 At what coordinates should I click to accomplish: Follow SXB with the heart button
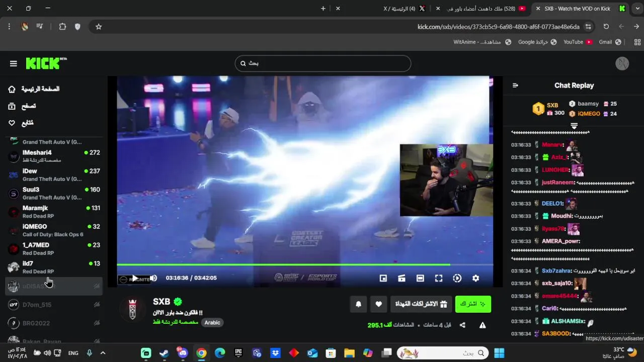coord(378,304)
